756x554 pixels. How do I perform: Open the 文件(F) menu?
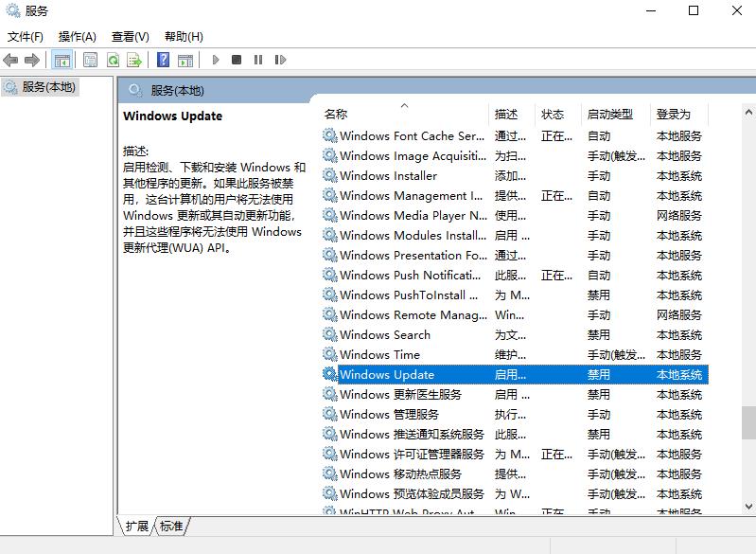coord(26,36)
